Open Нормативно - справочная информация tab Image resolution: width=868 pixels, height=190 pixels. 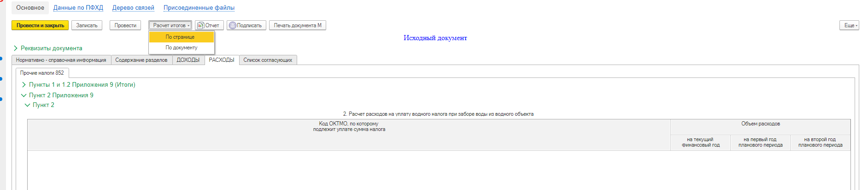(x=61, y=60)
